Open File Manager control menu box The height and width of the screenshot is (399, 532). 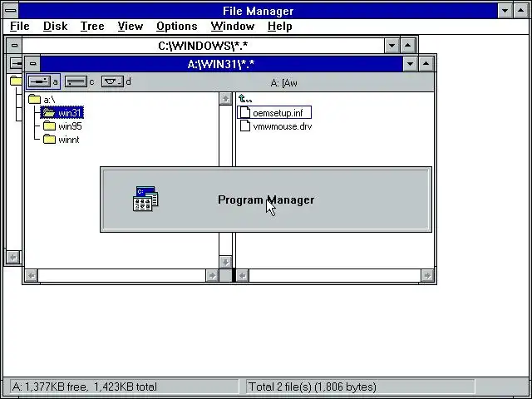click(11, 11)
